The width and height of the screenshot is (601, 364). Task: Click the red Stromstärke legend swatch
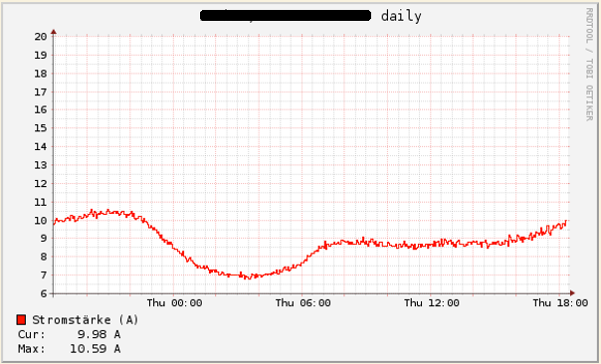tap(22, 319)
